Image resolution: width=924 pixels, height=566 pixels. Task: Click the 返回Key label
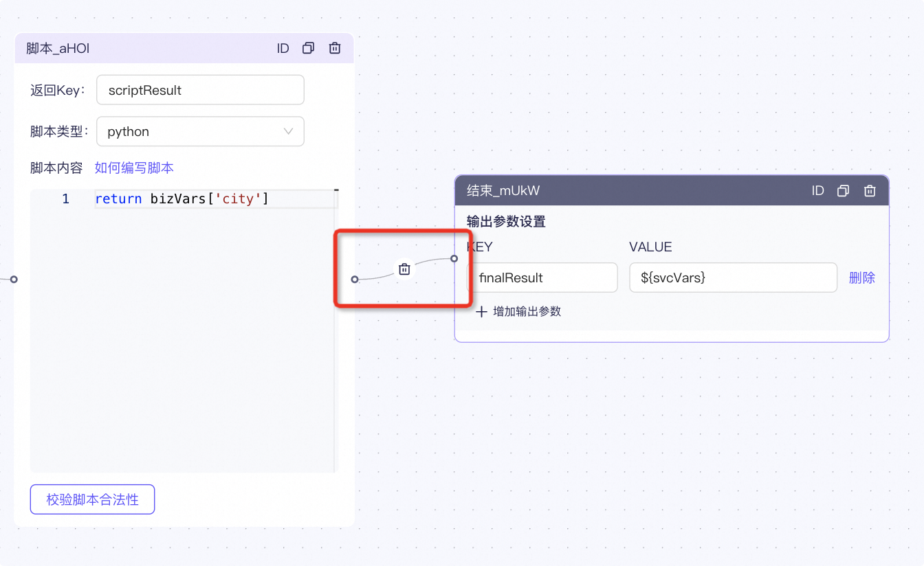(58, 90)
